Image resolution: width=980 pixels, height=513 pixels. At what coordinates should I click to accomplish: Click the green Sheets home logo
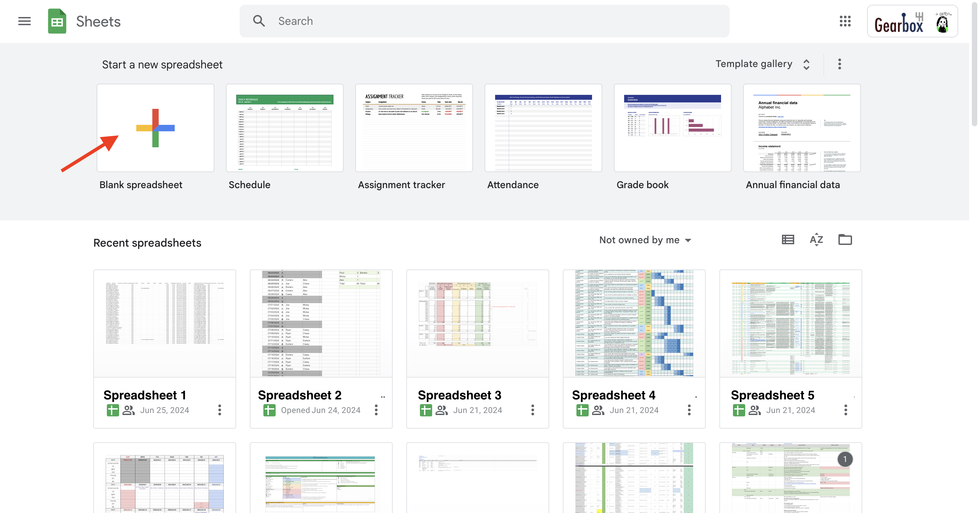(x=57, y=21)
